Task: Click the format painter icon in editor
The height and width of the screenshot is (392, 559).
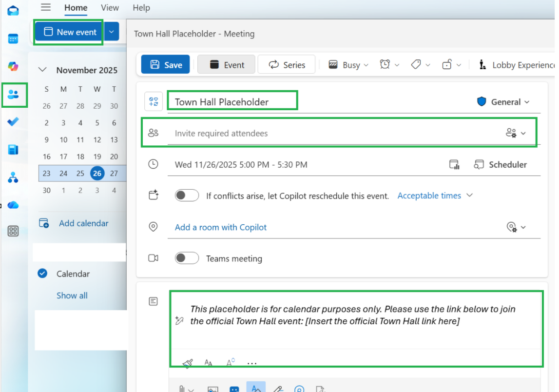Action: click(x=188, y=363)
